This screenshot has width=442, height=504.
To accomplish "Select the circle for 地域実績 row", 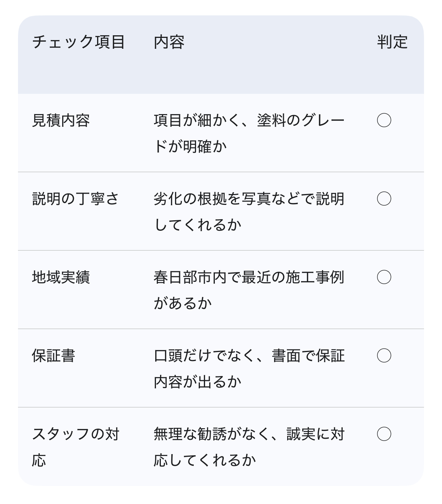I will click(x=384, y=277).
